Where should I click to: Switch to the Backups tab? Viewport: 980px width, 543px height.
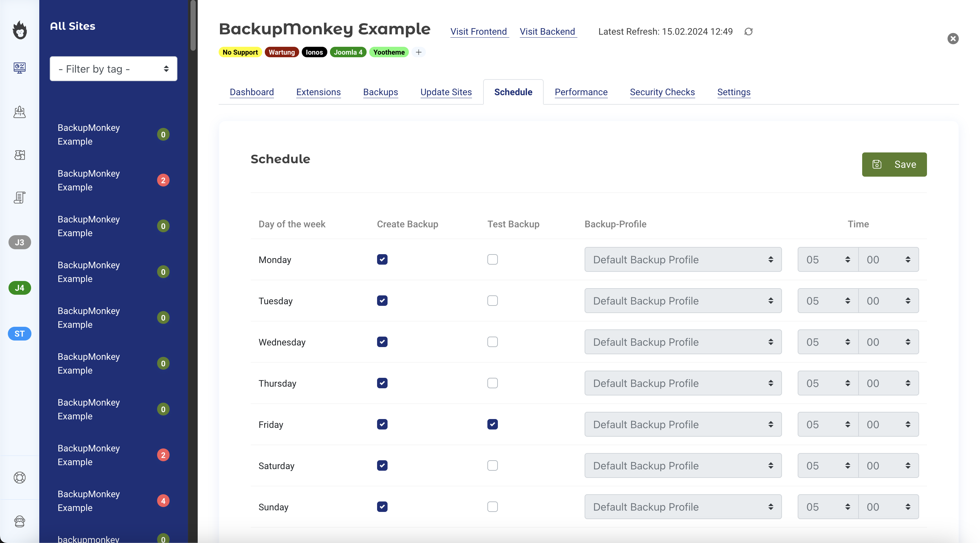pyautogui.click(x=380, y=92)
